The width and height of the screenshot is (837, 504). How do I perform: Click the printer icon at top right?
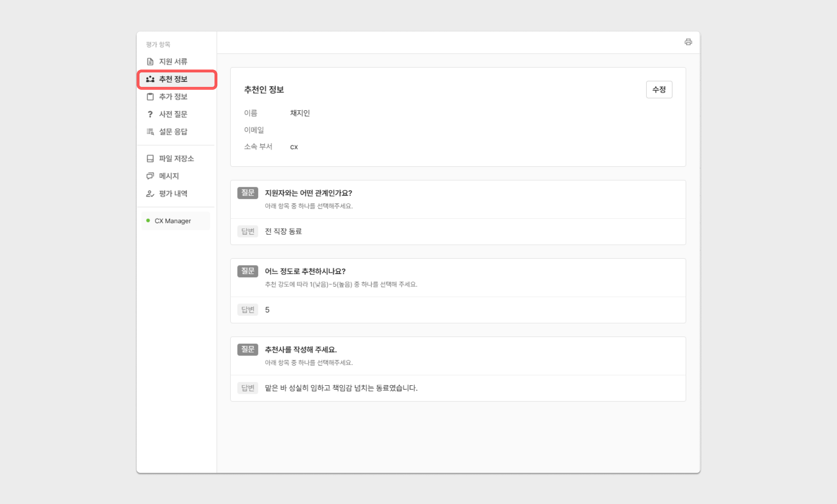pyautogui.click(x=688, y=42)
